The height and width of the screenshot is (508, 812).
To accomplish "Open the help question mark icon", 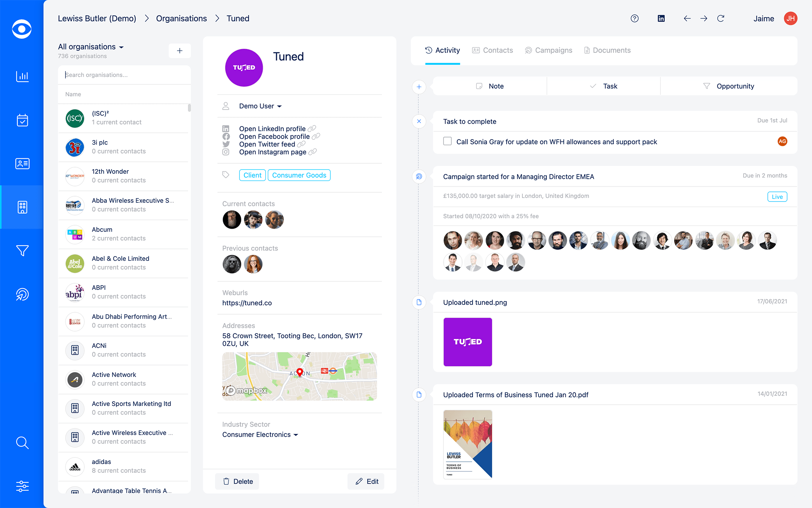I will pos(635,18).
